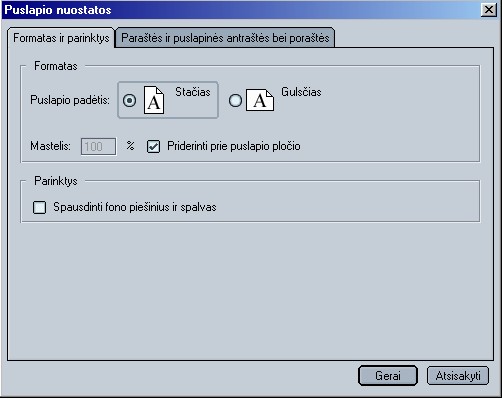This screenshot has height=399, width=502.
Task: Click the Mastelis: label
Action: [50, 146]
